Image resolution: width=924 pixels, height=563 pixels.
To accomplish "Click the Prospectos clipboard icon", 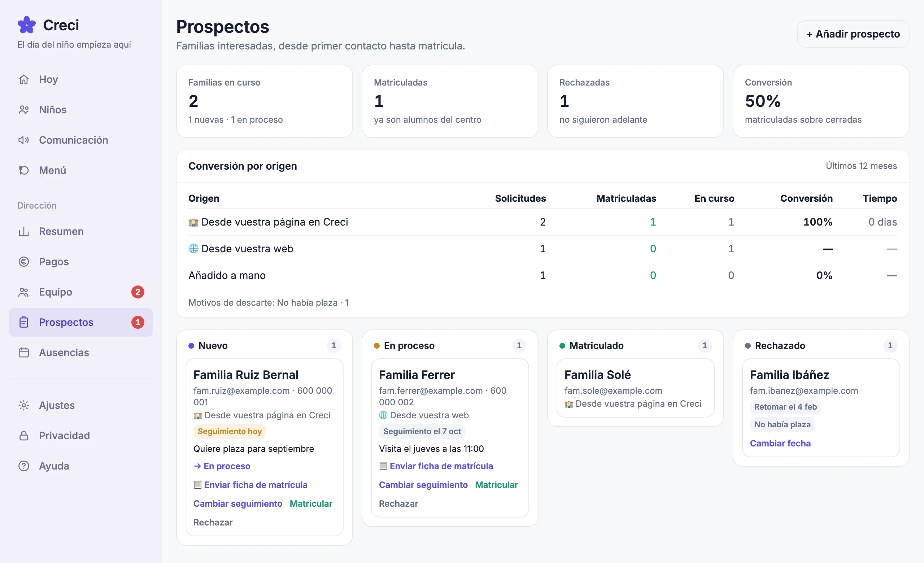I will 23,323.
